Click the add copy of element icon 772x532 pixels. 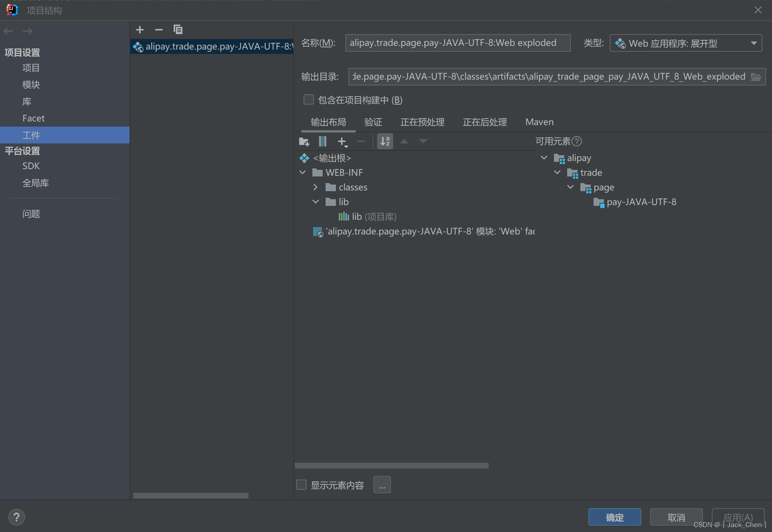[x=342, y=142]
